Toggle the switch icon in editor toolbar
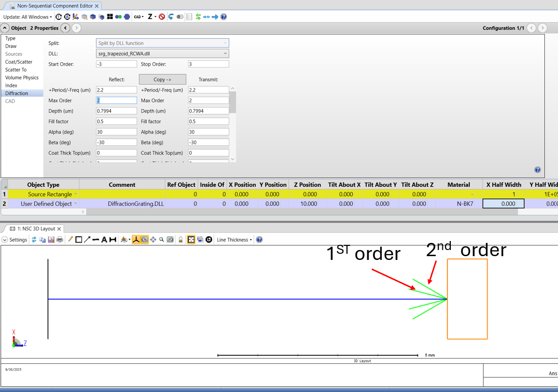The height and width of the screenshot is (392, 558). 180,17
